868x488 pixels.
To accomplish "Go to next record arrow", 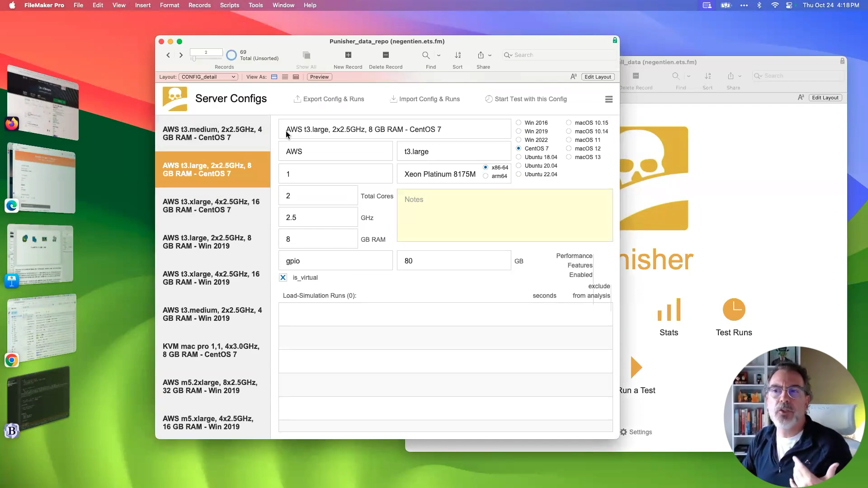I will click(x=181, y=55).
